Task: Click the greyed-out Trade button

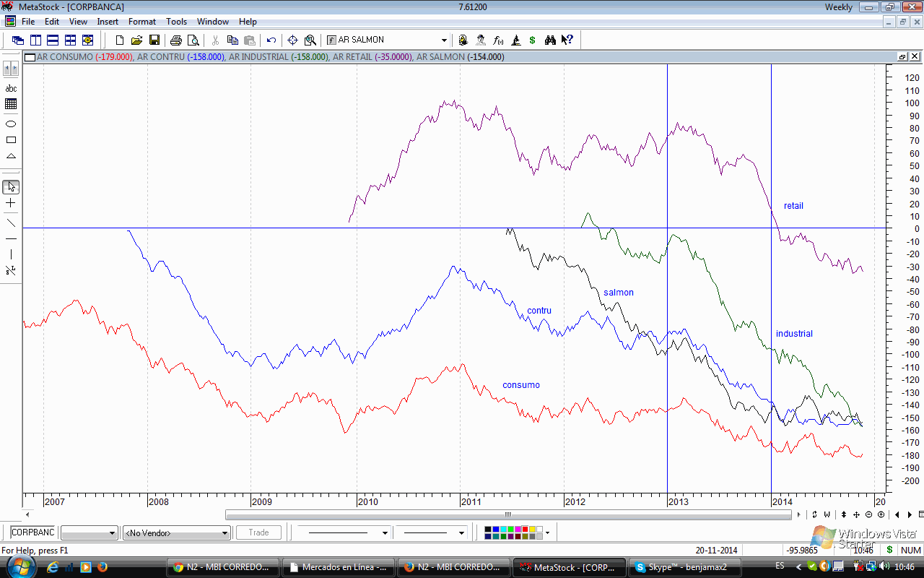Action: point(258,532)
